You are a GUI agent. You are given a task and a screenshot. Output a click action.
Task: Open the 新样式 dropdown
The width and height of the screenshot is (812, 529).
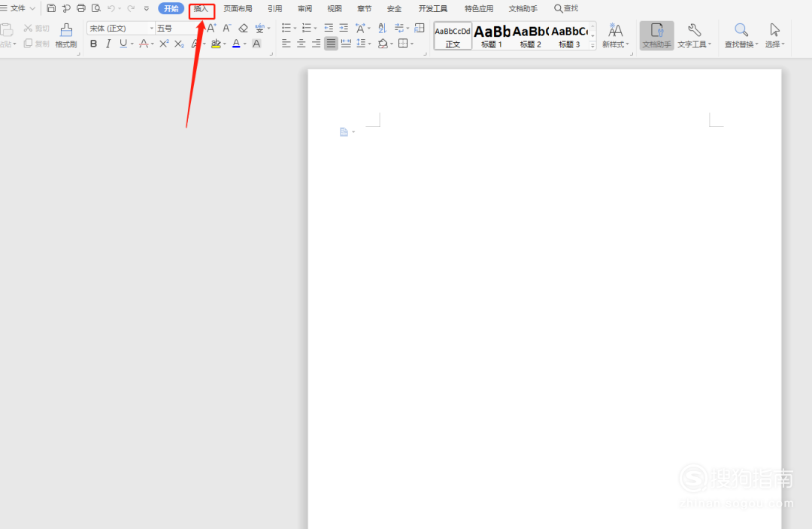[615, 36]
